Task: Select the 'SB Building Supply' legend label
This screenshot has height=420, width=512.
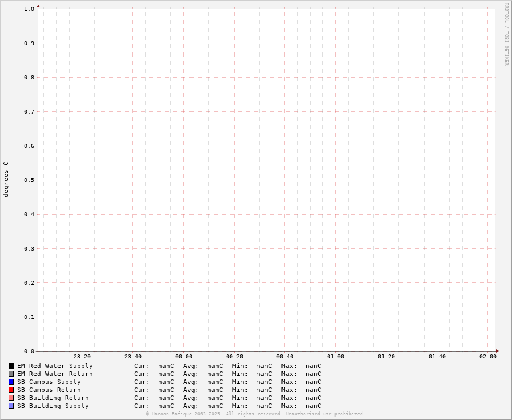Action: (x=53, y=406)
